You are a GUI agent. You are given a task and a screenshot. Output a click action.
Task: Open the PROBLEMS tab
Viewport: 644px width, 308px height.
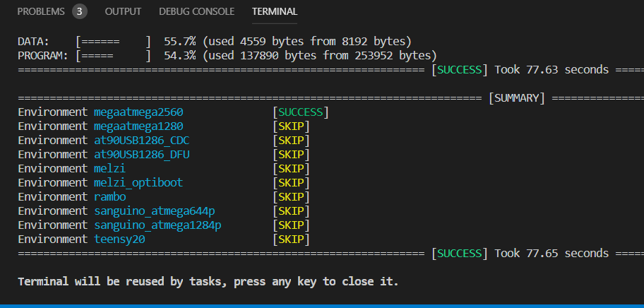pos(41,11)
